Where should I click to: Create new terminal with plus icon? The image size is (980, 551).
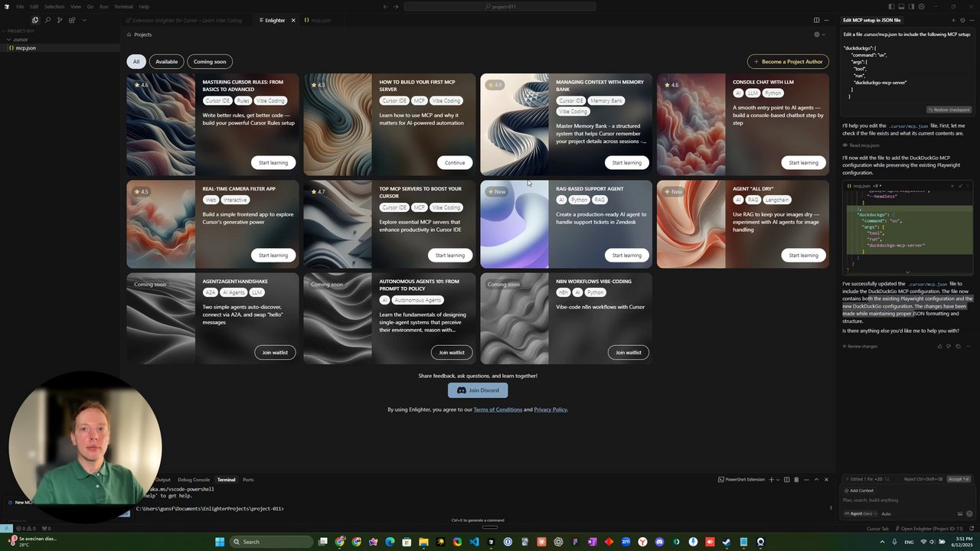771,480
